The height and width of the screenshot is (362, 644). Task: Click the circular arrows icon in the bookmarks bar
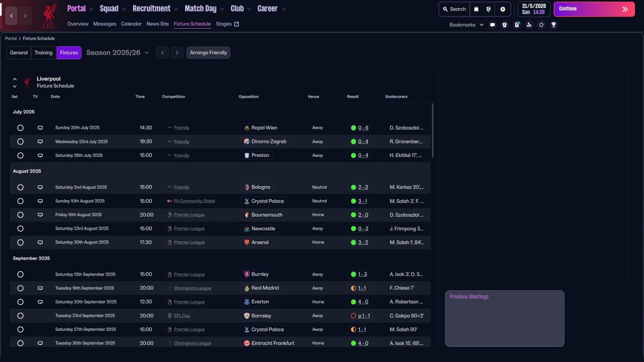(x=541, y=25)
